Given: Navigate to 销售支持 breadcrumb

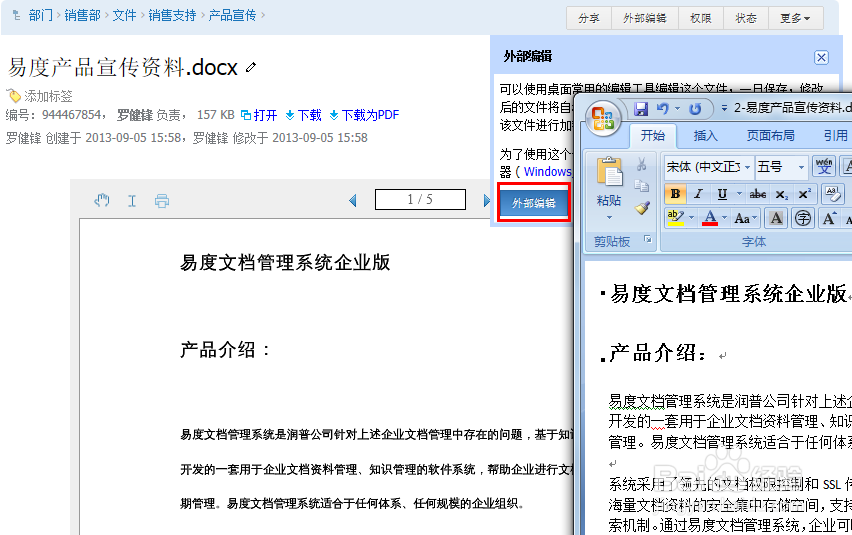Looking at the screenshot, I should (x=172, y=15).
